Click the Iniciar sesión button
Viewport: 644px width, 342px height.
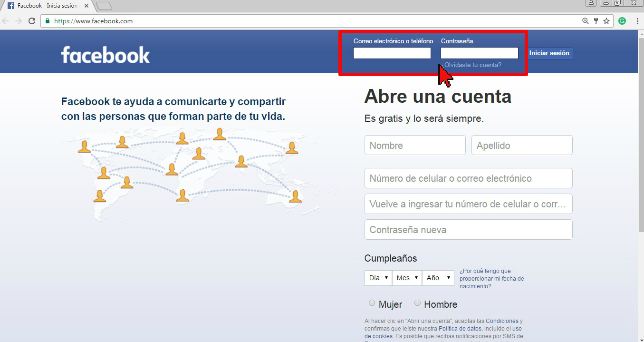click(550, 53)
